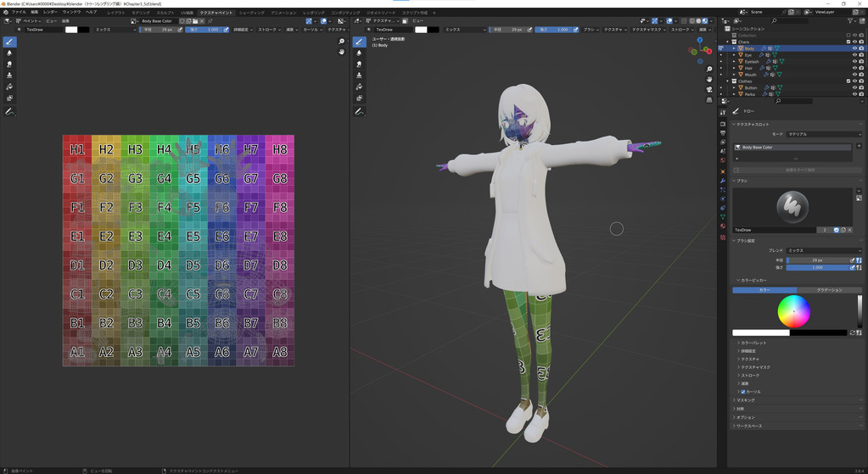Select the Mask tool in the image editor
This screenshot has height=474, width=868.
pyautogui.click(x=9, y=98)
